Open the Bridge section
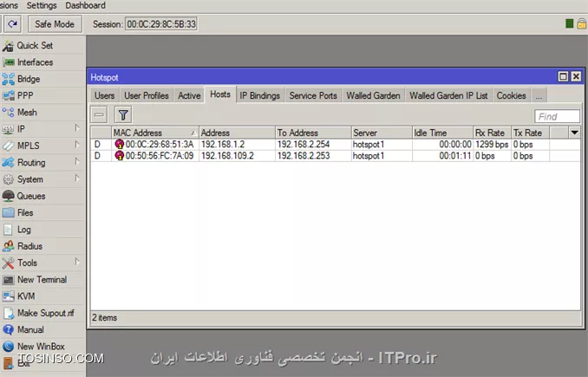 pyautogui.click(x=29, y=79)
